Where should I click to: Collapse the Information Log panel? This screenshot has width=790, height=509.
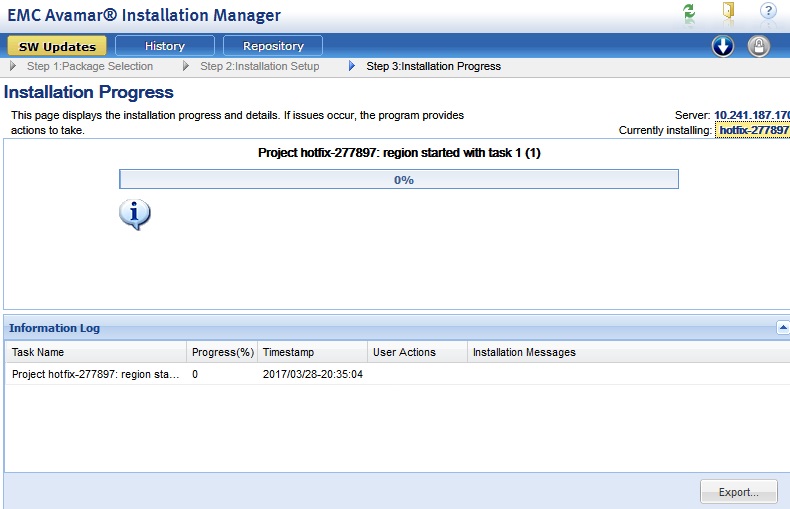[x=782, y=328]
